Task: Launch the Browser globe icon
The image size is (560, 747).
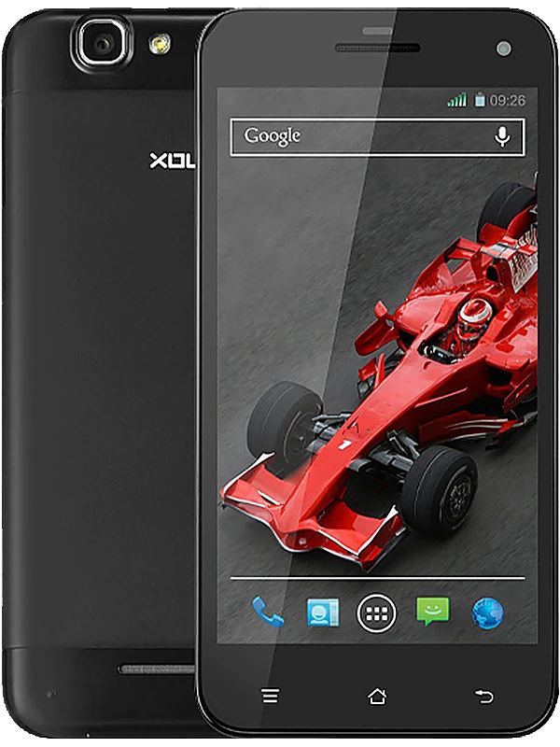Action: [487, 613]
